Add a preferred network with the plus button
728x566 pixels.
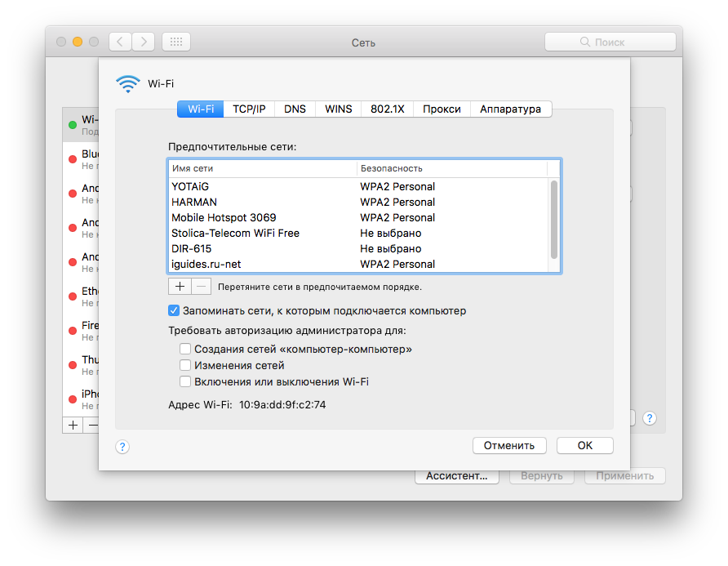180,287
